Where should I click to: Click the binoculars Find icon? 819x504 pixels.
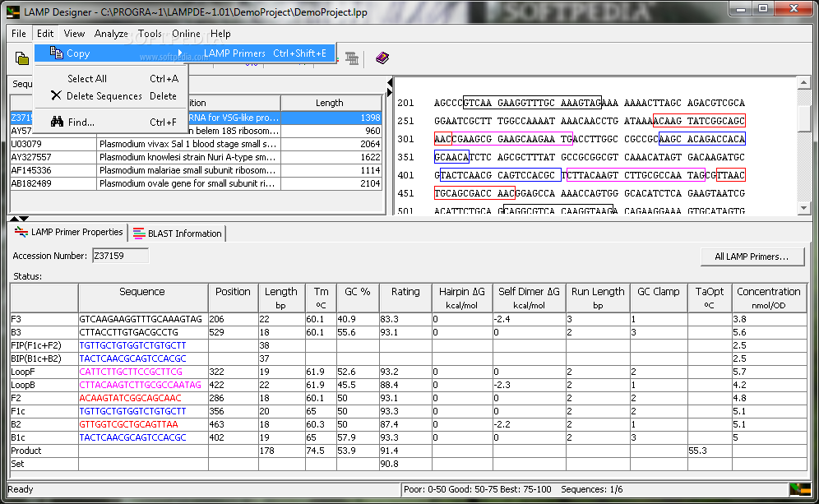[57, 122]
